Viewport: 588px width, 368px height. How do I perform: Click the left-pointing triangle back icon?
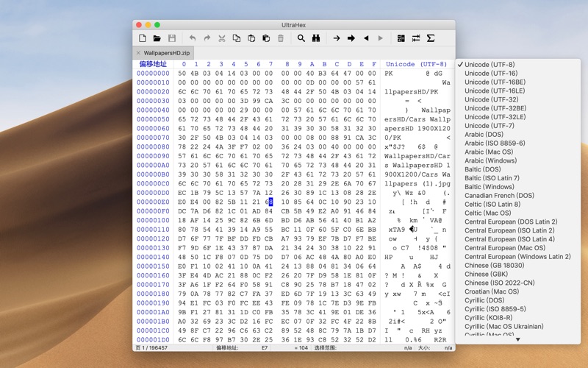pyautogui.click(x=366, y=38)
